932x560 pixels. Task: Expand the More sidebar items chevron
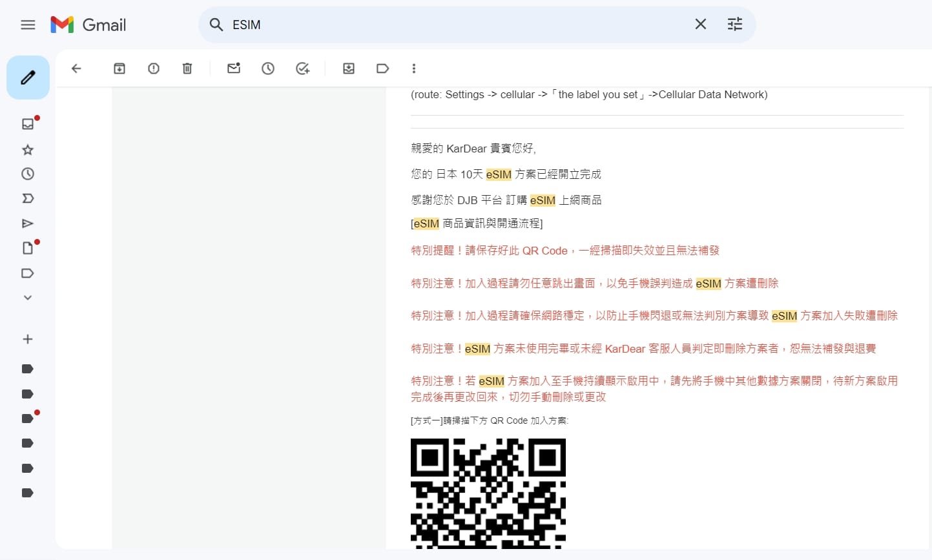pyautogui.click(x=28, y=298)
